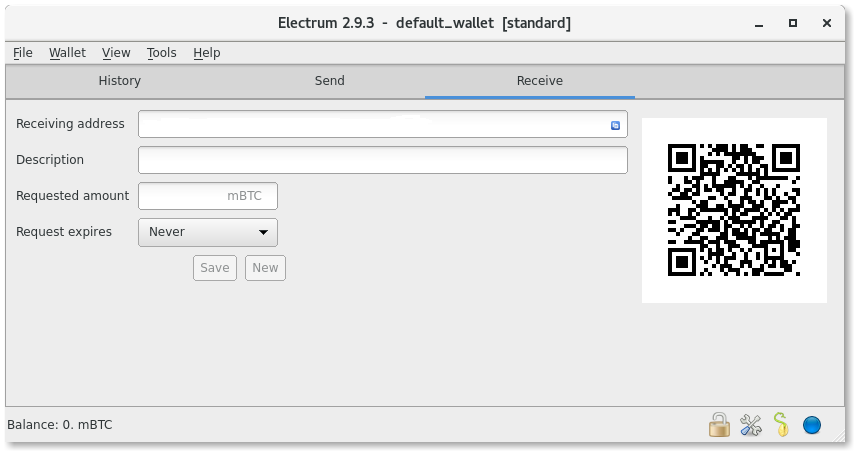Focus the Description input field
Screen dimensions: 854x451
point(383,160)
